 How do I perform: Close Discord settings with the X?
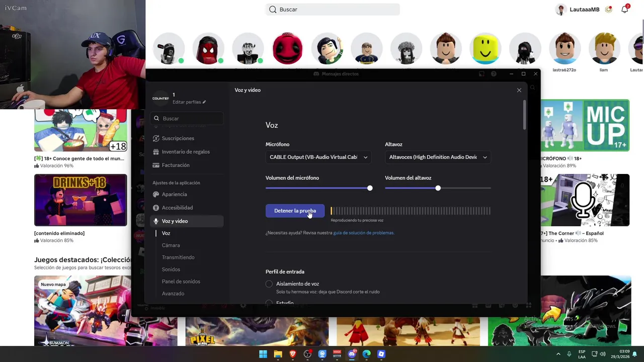(x=519, y=90)
